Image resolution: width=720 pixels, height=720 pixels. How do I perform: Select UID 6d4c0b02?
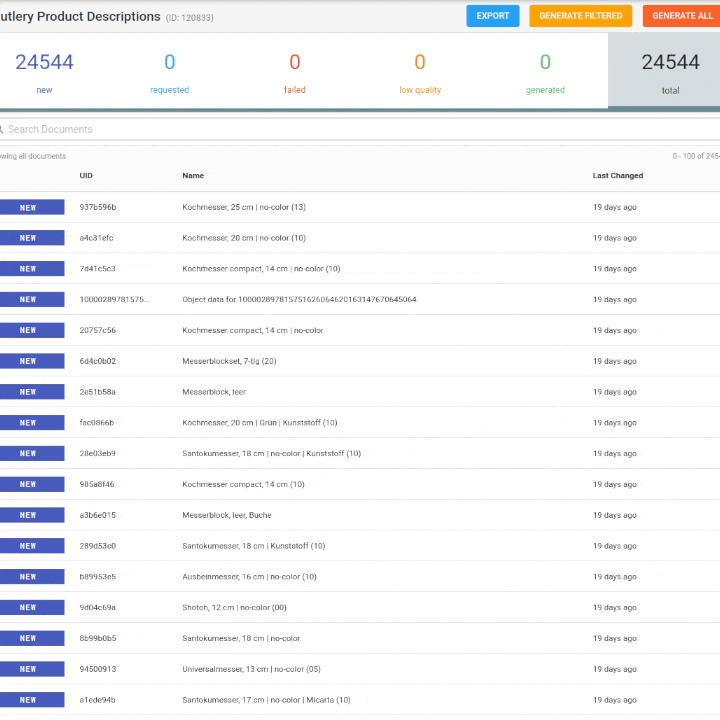98,361
